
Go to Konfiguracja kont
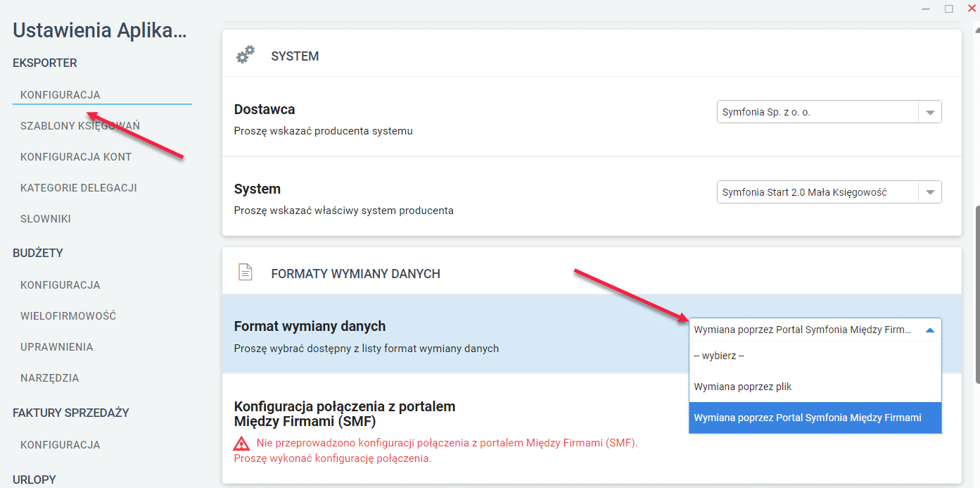point(76,157)
